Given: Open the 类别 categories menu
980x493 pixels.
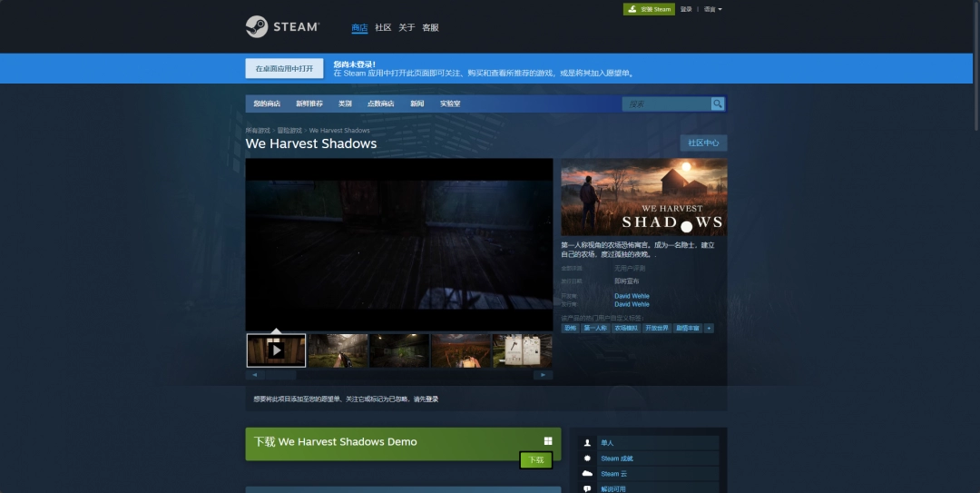Looking at the screenshot, I should pyautogui.click(x=345, y=104).
